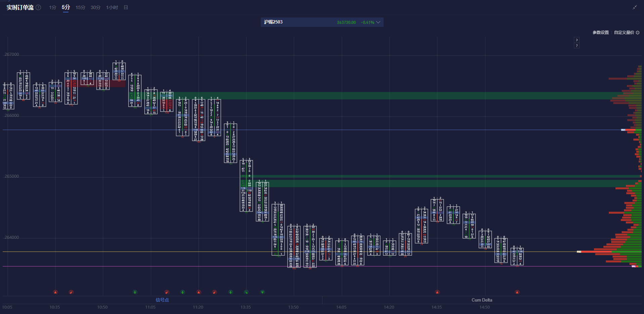The width and height of the screenshot is (644, 314).
Task: Click the 自定义量价 custom volume-price link
Action: [x=624, y=33]
